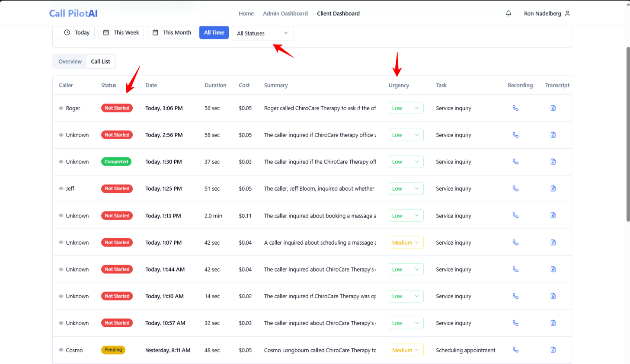Filter calls by This Week
Viewport: 630px width, 364px height.
tap(122, 32)
